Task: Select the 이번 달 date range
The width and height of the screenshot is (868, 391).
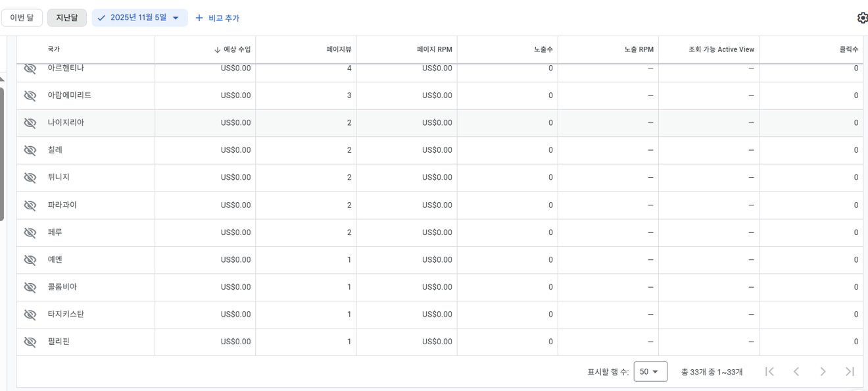Action: 22,18
